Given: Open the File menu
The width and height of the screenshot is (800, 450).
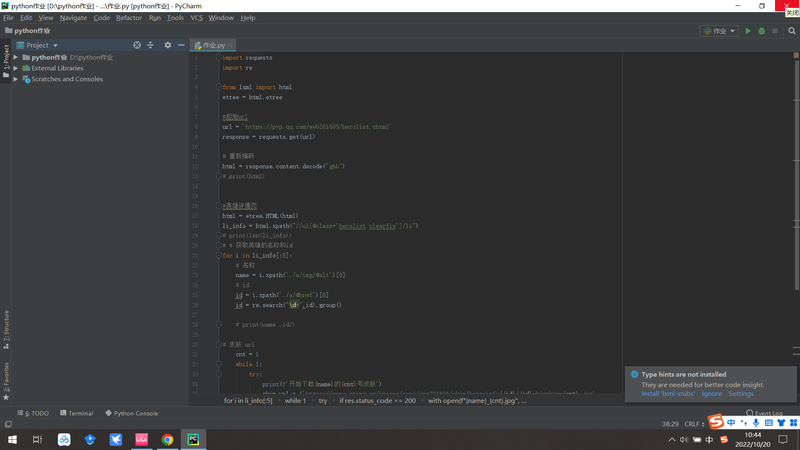Looking at the screenshot, I should tap(8, 18).
